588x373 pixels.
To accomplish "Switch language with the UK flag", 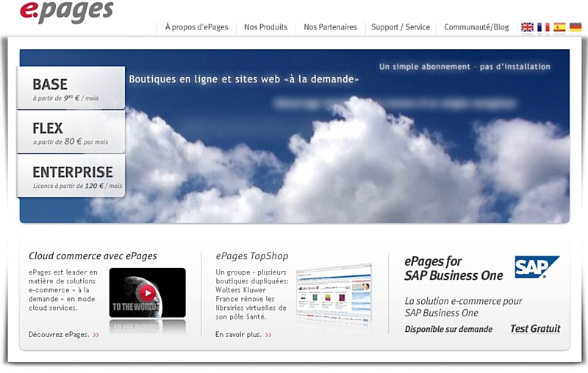I will pos(527,27).
